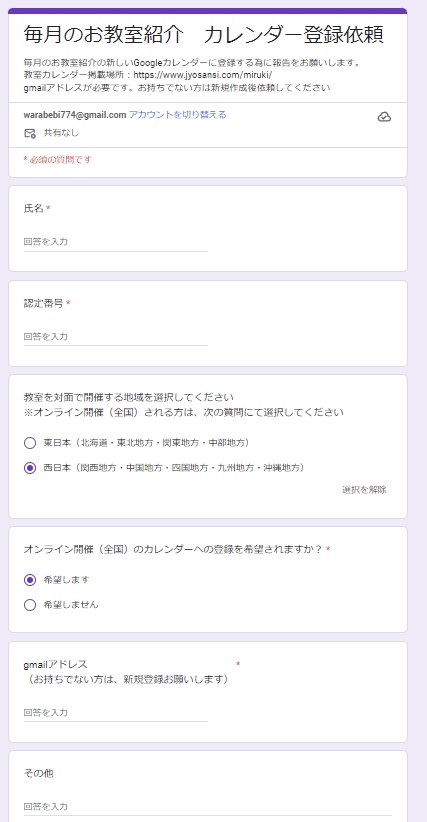This screenshot has height=822, width=427.
Task: Focus the 氏名 answer field
Action: pos(116,242)
